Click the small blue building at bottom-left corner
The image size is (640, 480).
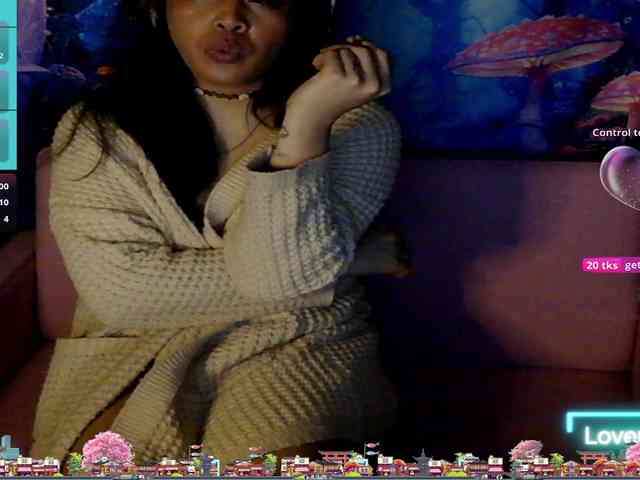point(7,448)
